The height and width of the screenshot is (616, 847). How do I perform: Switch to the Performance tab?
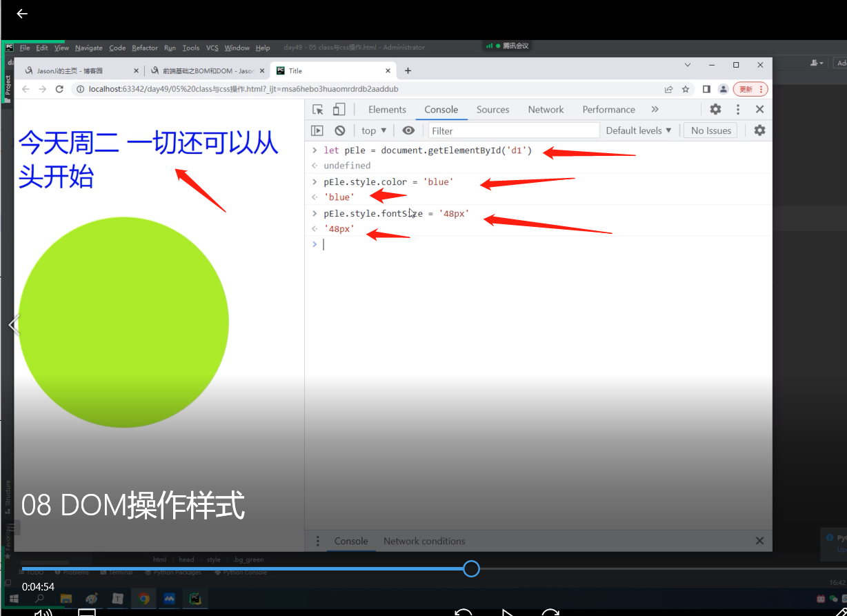608,110
